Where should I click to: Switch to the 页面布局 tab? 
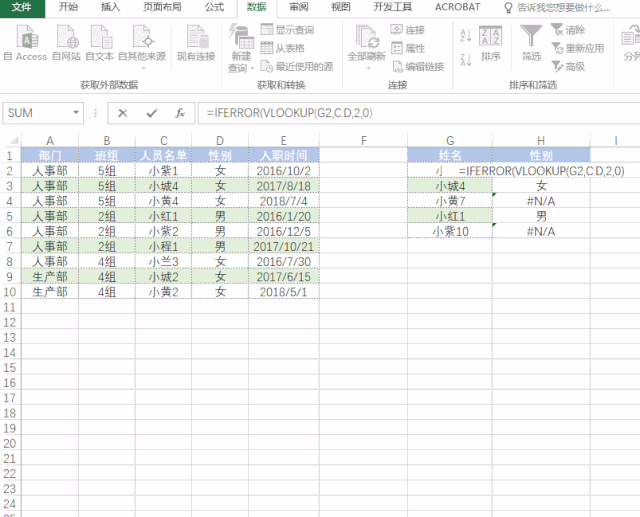click(162, 7)
